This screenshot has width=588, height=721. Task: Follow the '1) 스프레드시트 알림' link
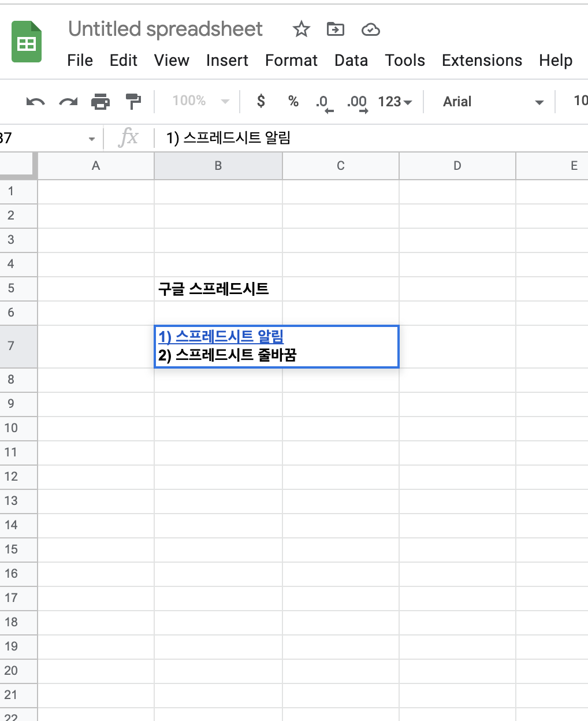[221, 336]
